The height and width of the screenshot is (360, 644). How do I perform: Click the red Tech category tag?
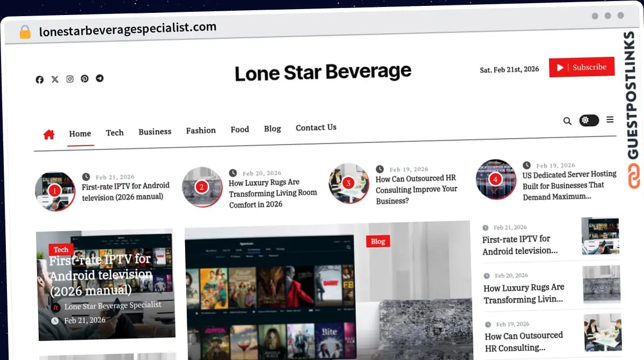point(61,249)
